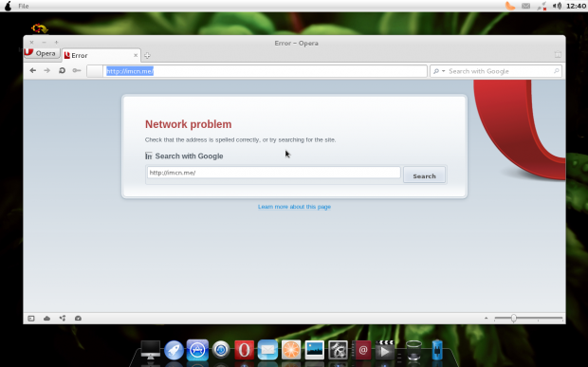588x367 pixels.
Task: Open Learn more about this page link
Action: point(294,207)
